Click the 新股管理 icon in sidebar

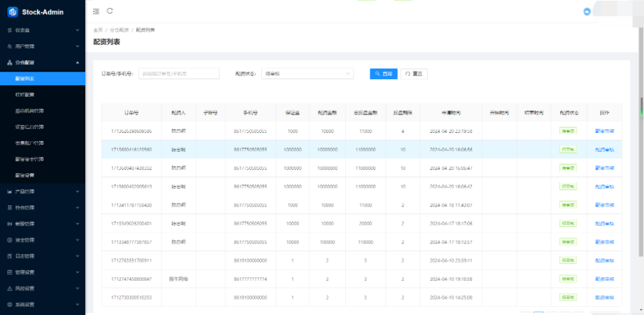coord(10,224)
